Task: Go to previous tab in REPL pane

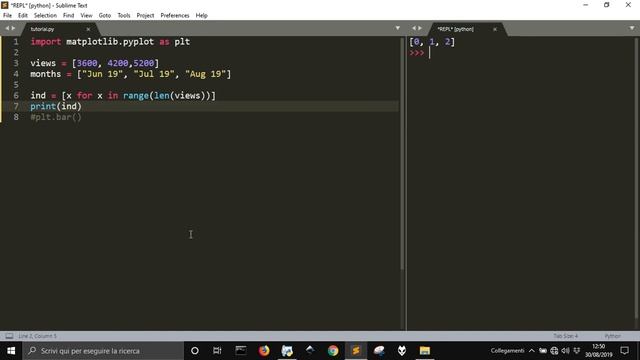Action: (414, 28)
